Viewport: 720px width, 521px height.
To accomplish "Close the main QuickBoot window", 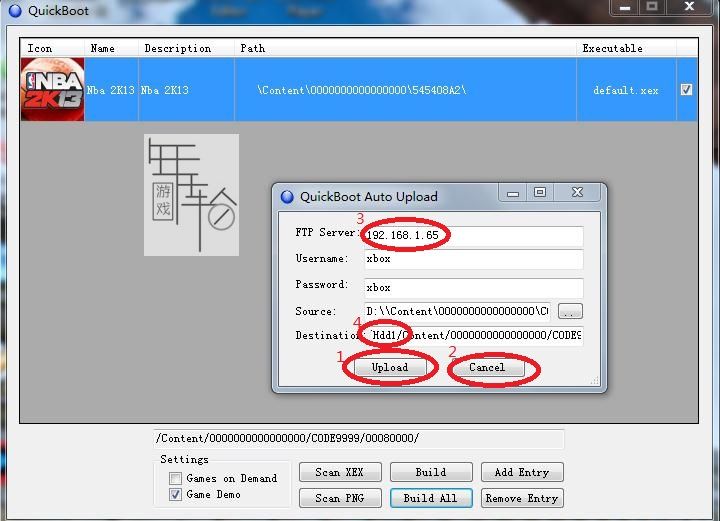I will [689, 7].
